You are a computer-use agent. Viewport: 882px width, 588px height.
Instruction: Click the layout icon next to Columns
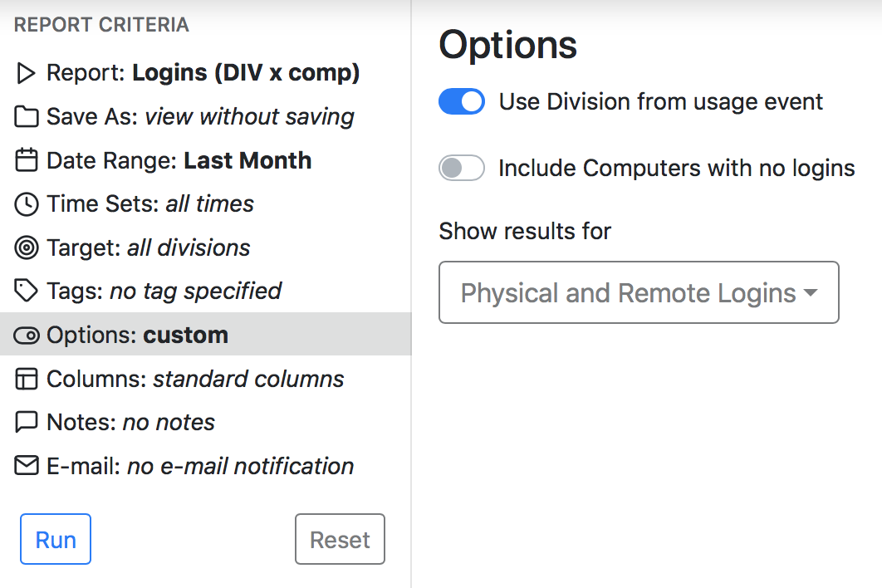[x=27, y=379]
